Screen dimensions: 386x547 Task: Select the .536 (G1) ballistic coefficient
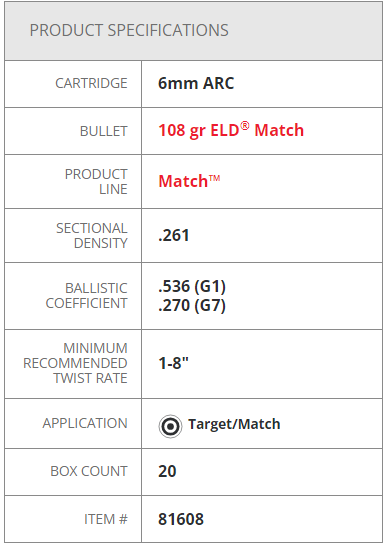[192, 286]
